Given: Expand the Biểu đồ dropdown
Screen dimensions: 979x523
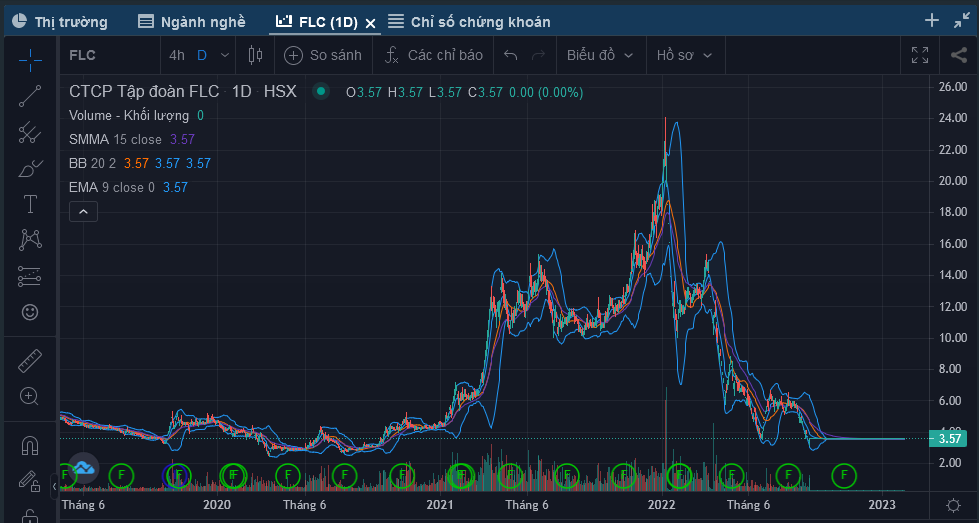Looking at the screenshot, I should pos(600,56).
